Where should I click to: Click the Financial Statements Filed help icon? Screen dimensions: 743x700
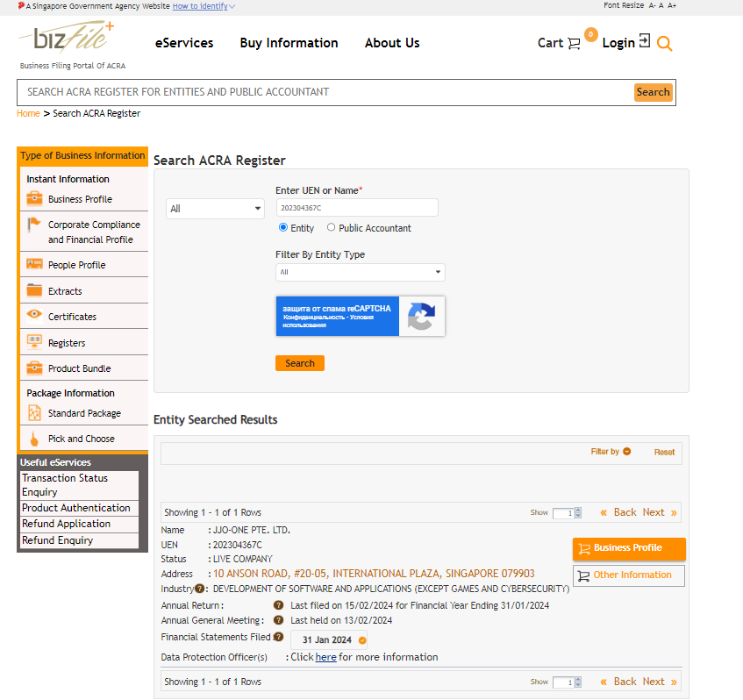coord(278,637)
